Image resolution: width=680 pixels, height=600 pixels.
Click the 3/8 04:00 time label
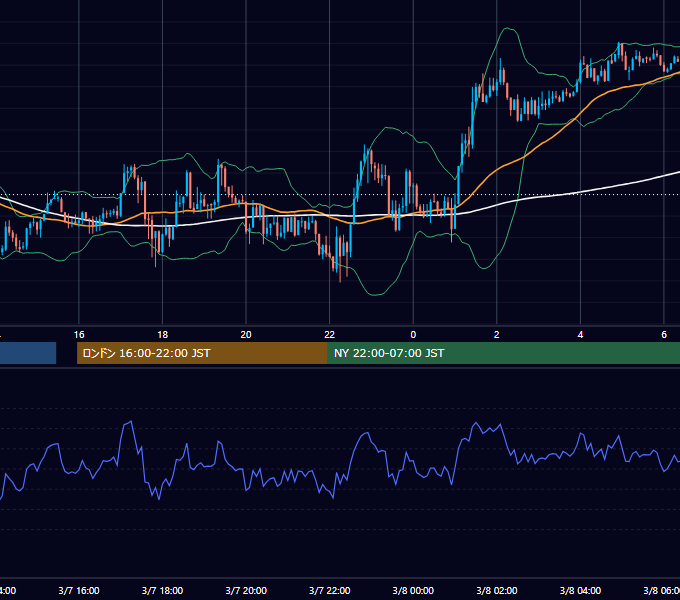pos(580,590)
